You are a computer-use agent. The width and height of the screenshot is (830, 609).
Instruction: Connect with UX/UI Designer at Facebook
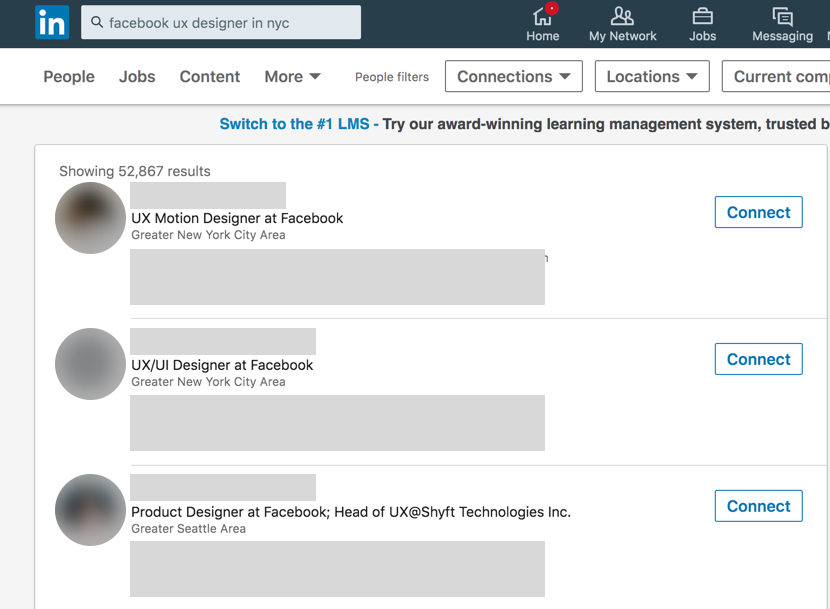[x=759, y=359]
